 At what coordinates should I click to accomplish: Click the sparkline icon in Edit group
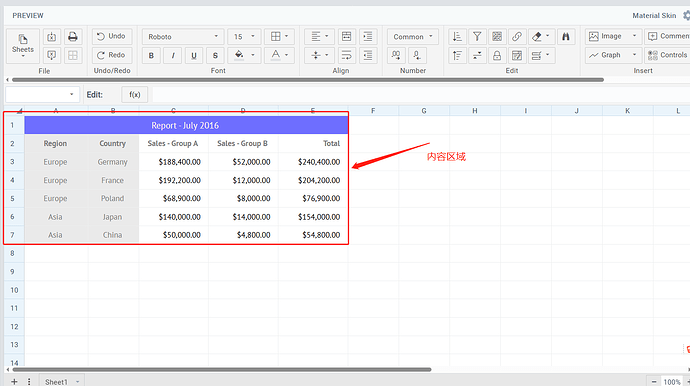[477, 55]
